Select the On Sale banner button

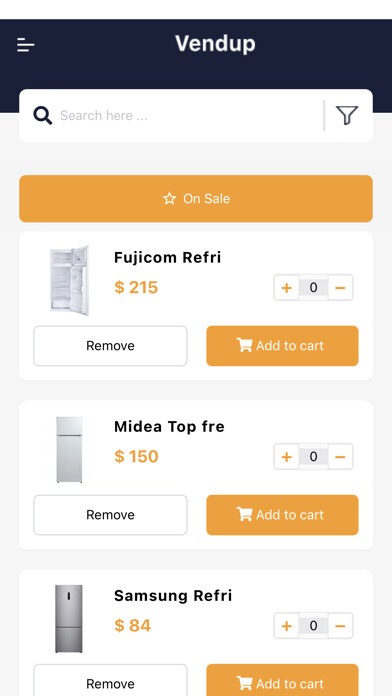point(196,198)
